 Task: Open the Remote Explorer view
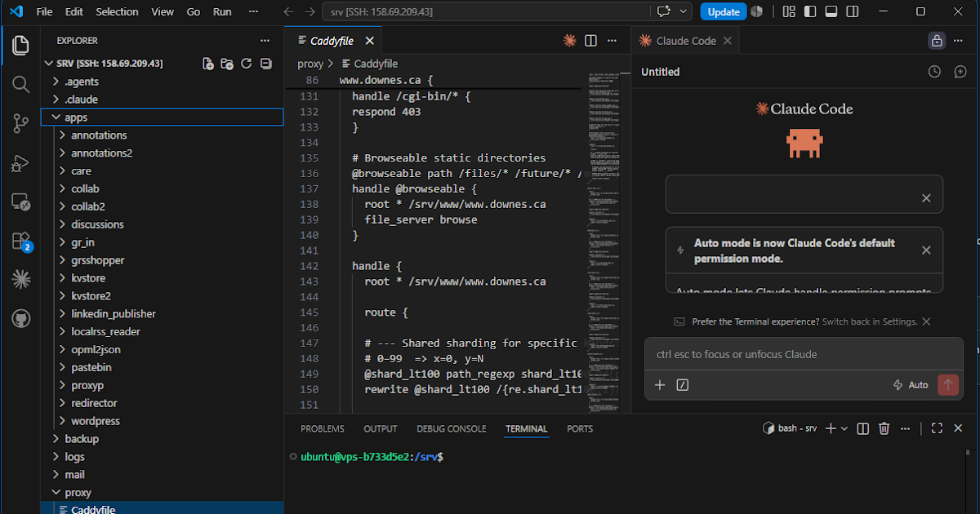point(20,202)
